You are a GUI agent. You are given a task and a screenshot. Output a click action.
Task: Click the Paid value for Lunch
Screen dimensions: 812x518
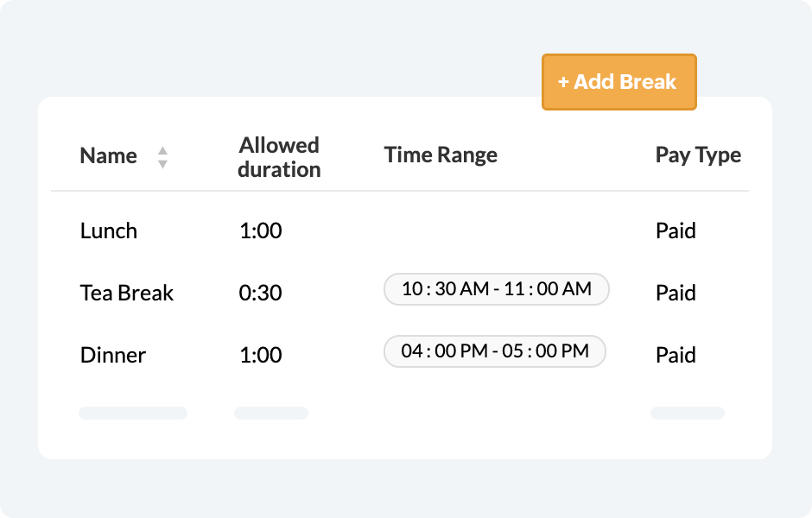coord(676,231)
